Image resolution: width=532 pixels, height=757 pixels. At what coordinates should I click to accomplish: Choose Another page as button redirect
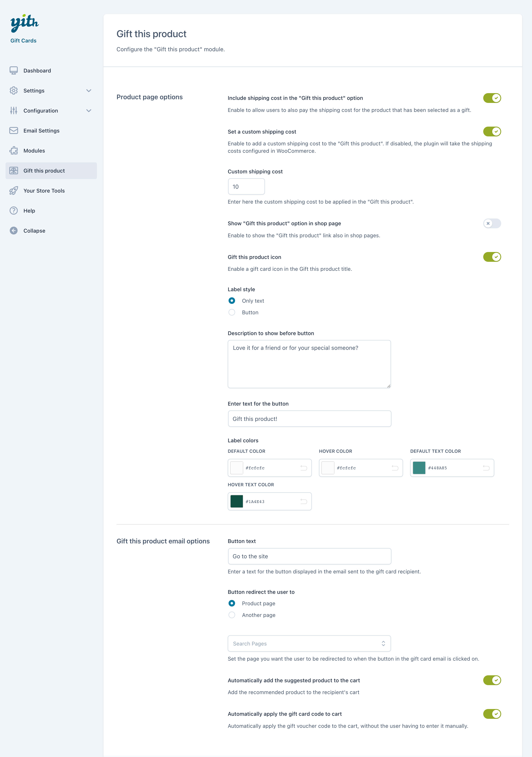[x=232, y=615]
